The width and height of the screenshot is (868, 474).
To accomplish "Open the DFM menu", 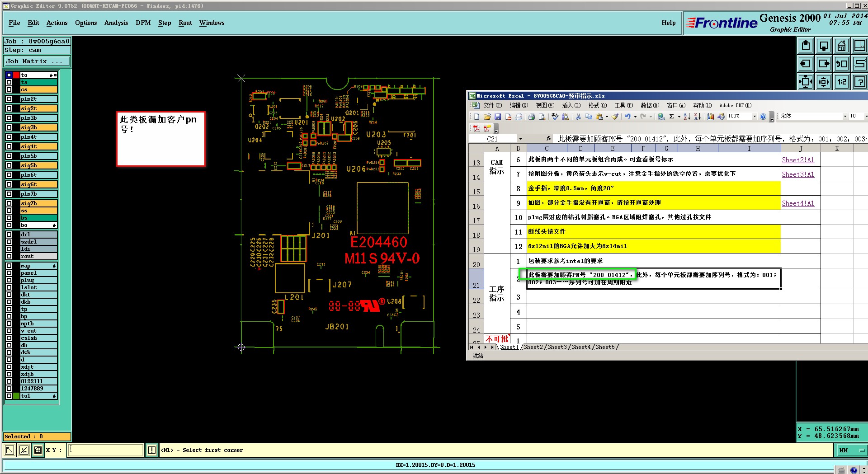I will [x=143, y=23].
